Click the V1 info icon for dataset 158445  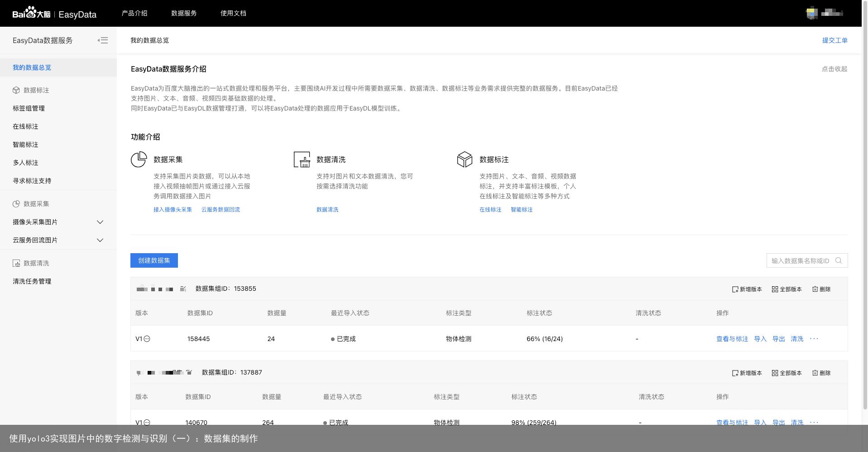(147, 339)
